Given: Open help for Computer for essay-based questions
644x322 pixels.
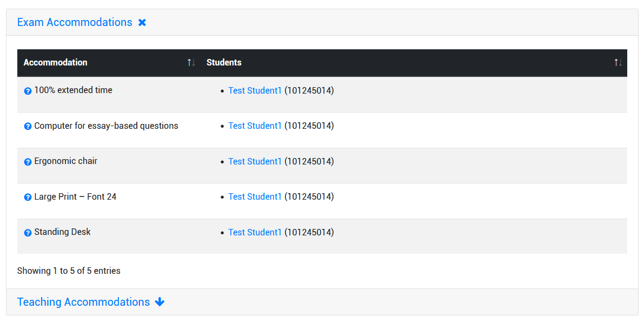Looking at the screenshot, I should pyautogui.click(x=28, y=126).
